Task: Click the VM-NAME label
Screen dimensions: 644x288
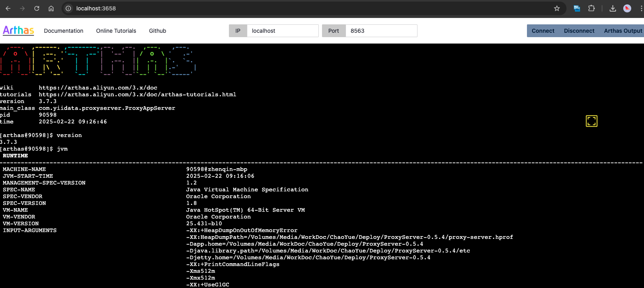Action: coord(15,210)
